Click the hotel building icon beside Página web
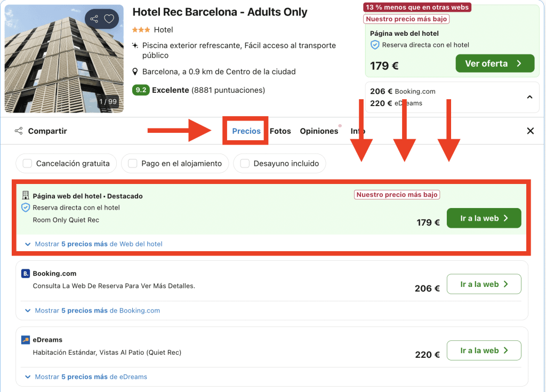This screenshot has height=392, width=546. pyautogui.click(x=26, y=196)
